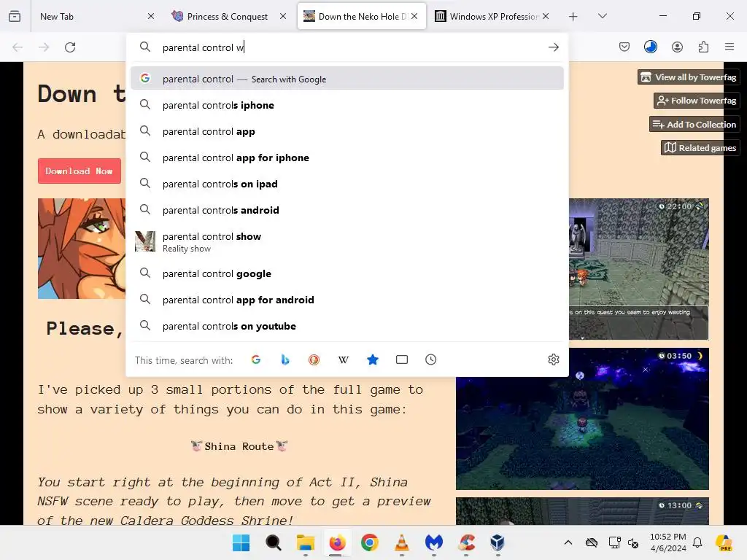
Task: Choose suggestion 'parental control app for iphone'
Action: click(347, 157)
